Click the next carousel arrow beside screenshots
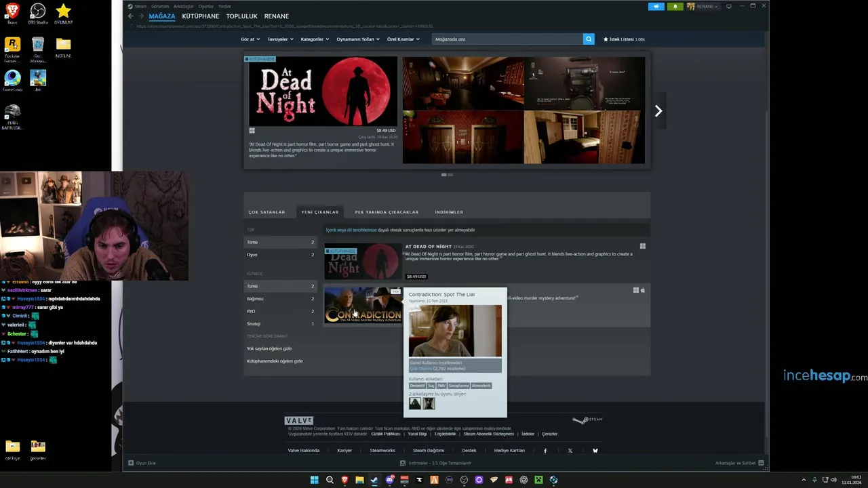This screenshot has width=868, height=488. pyautogui.click(x=658, y=111)
